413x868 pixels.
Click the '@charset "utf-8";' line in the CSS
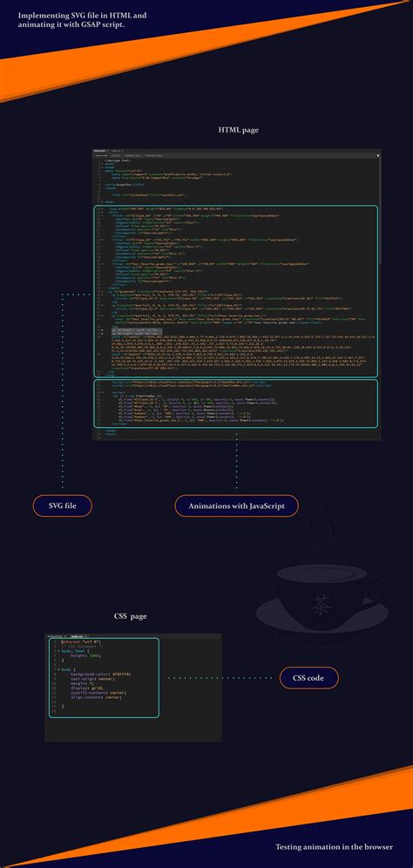click(x=80, y=642)
